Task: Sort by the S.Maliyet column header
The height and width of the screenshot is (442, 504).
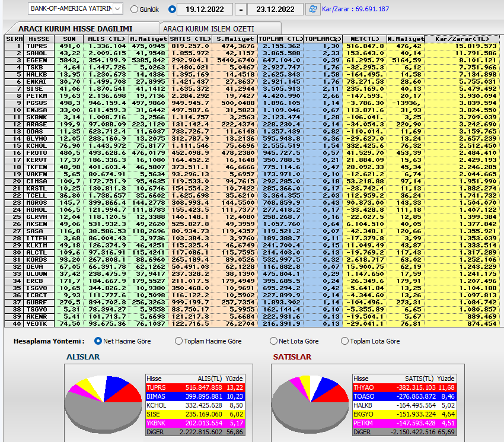Action: pyautogui.click(x=235, y=39)
